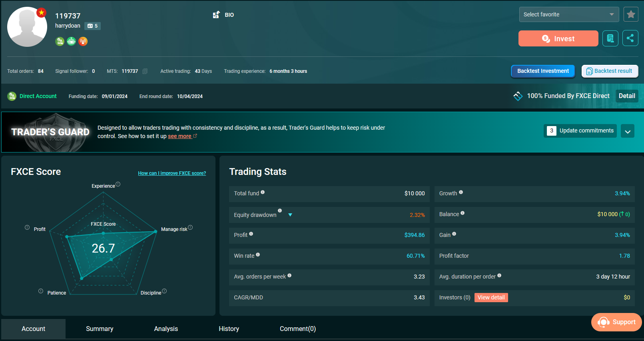Image resolution: width=644 pixels, height=341 pixels.
Task: Click the external link icon after see more
Action: pyautogui.click(x=195, y=136)
